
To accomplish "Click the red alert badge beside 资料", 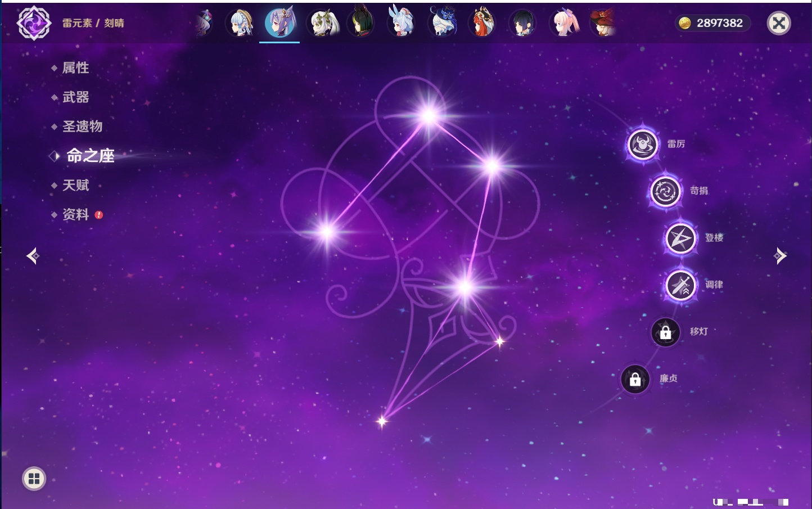I will click(x=99, y=215).
